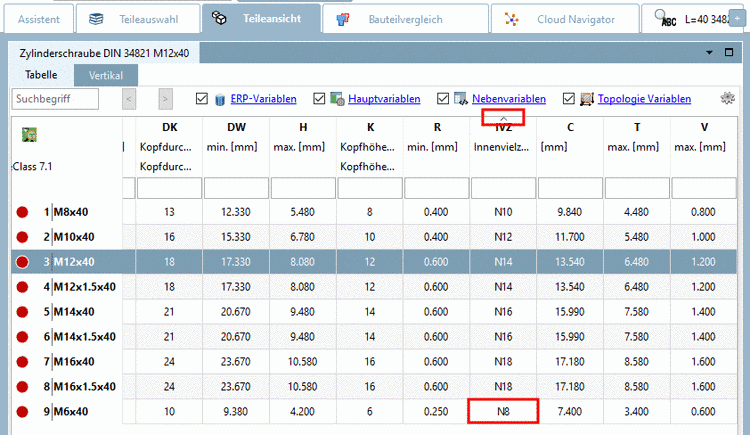Screen dimensions: 750x435
Task: Sort by the K column header
Action: pos(370,127)
